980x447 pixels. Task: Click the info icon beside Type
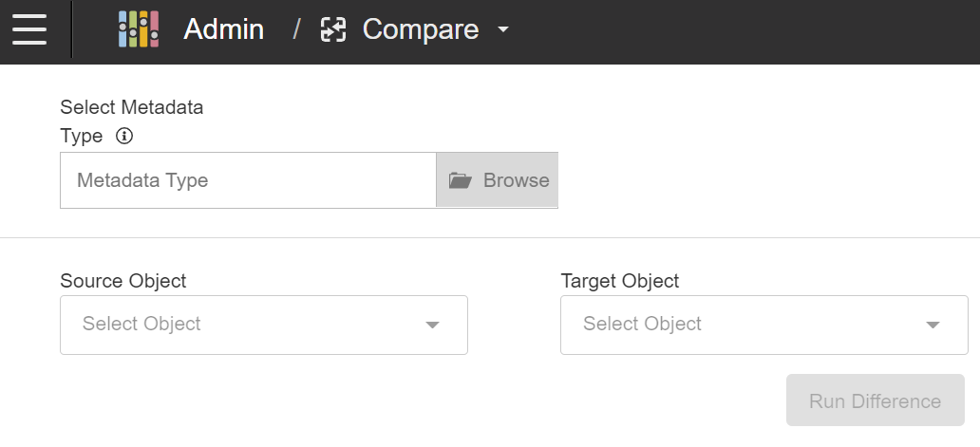[x=124, y=136]
